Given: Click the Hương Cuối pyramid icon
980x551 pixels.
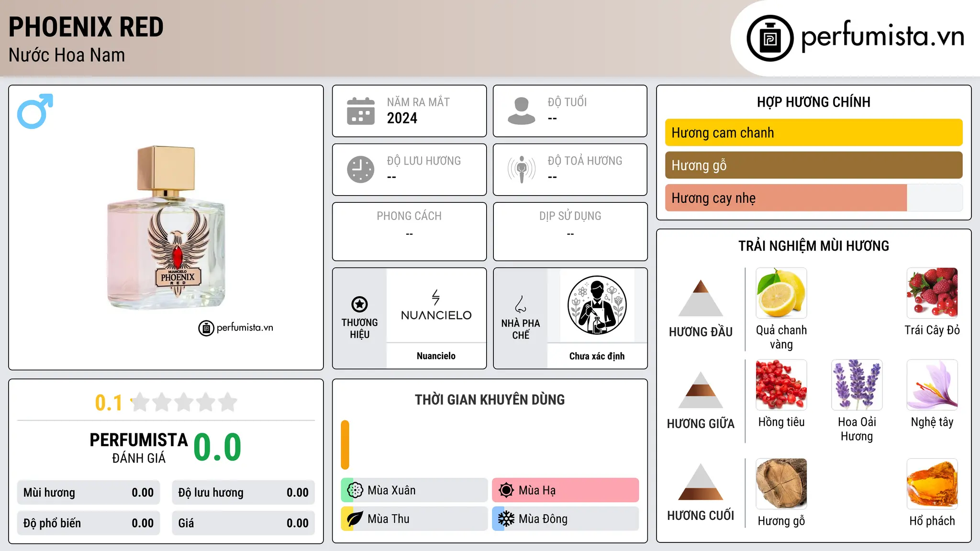Looking at the screenshot, I should [701, 482].
